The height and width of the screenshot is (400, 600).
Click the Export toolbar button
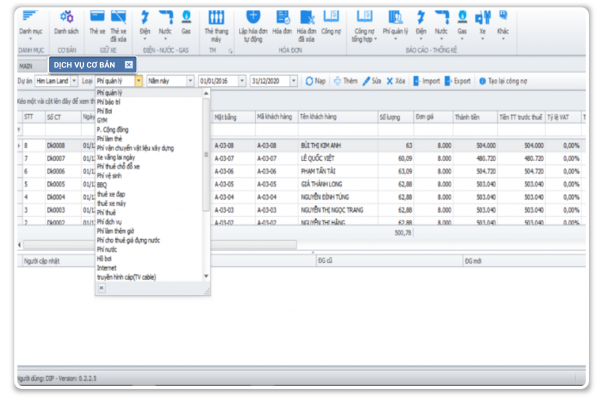pos(460,80)
